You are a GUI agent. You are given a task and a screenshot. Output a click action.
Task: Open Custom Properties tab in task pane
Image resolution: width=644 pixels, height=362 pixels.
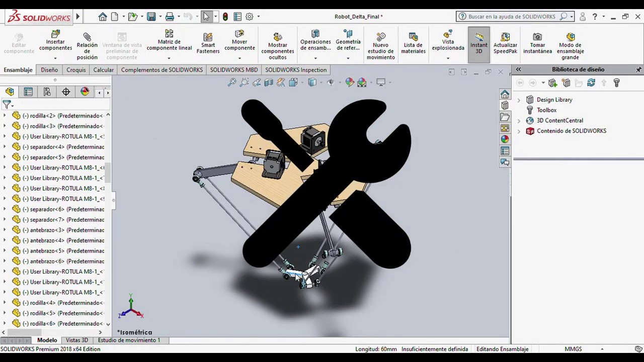click(x=505, y=151)
